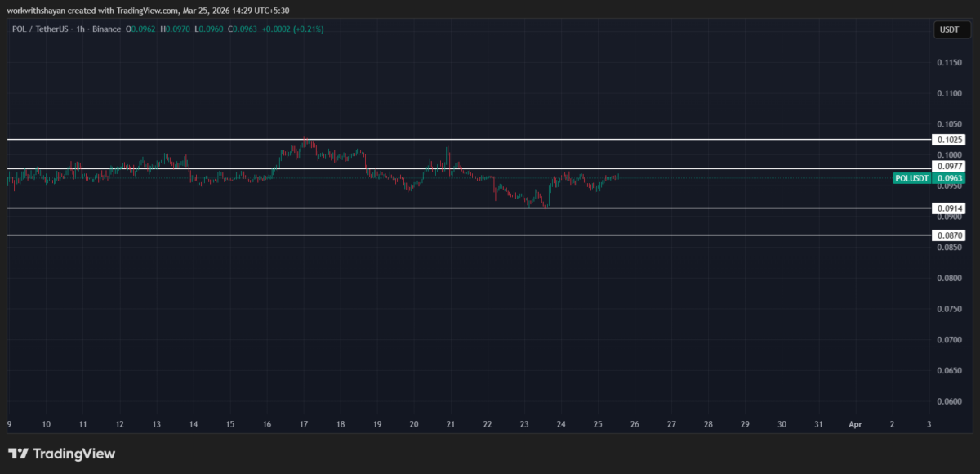Click the TradingView logo at bottom left
Viewport: 980px width, 474px height.
click(61, 454)
